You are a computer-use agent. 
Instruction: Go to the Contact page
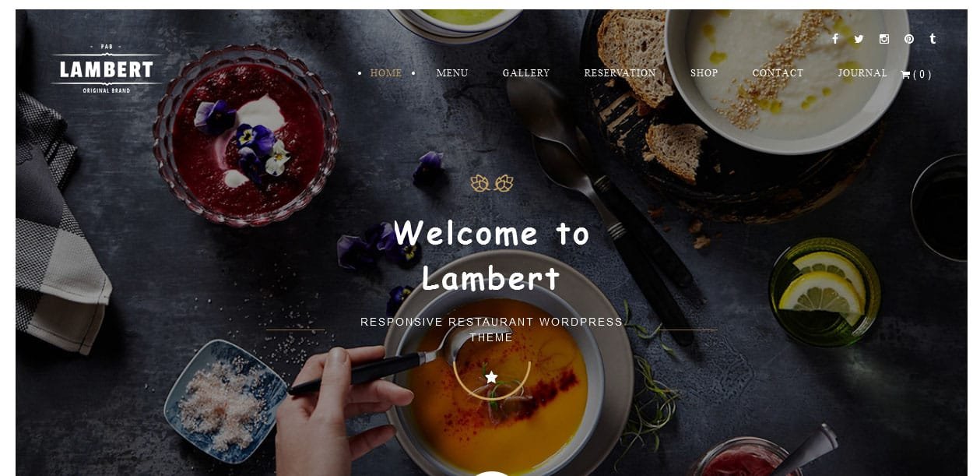[x=778, y=73]
